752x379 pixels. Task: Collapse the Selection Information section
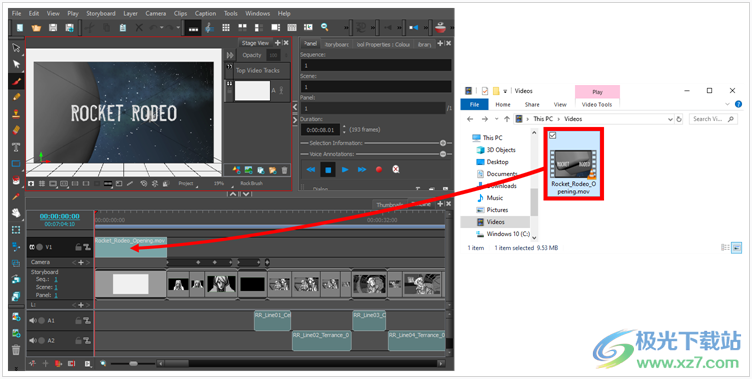pos(443,143)
